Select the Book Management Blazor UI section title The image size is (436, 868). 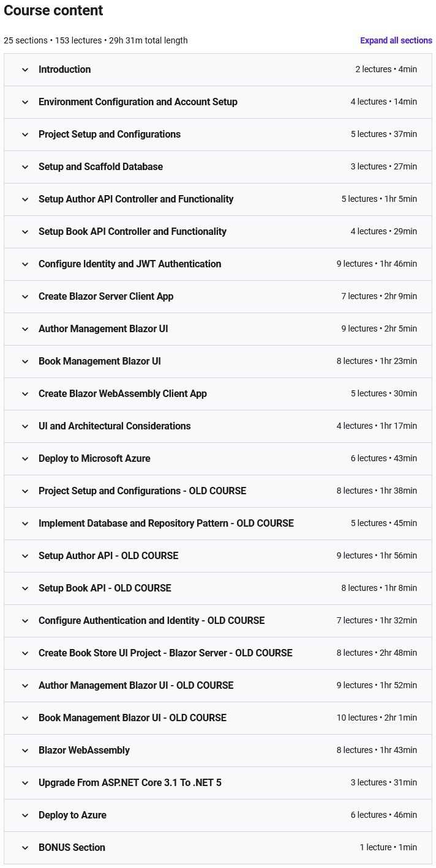point(99,362)
